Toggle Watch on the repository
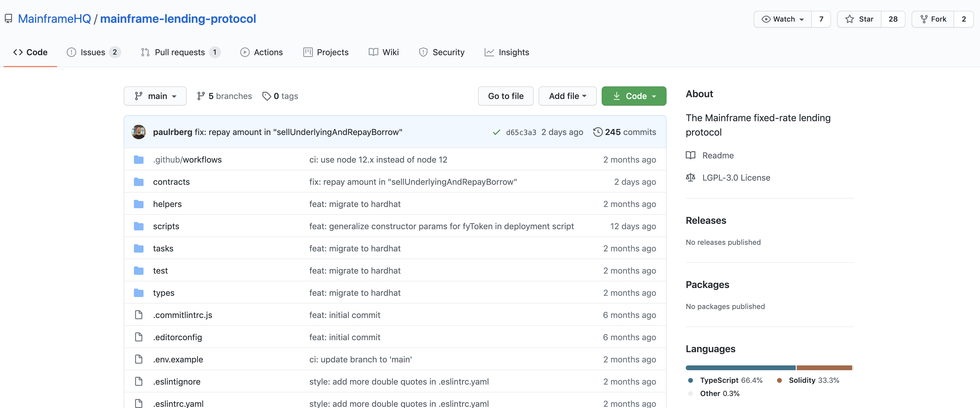 (x=782, y=19)
